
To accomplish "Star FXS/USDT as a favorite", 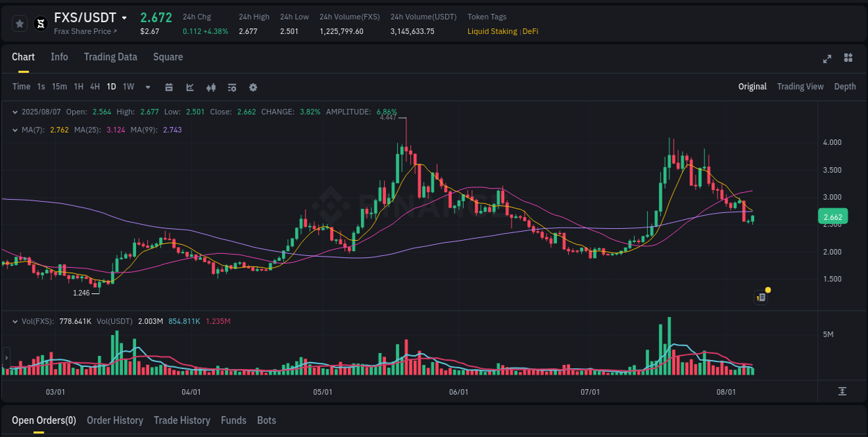I will tap(19, 23).
